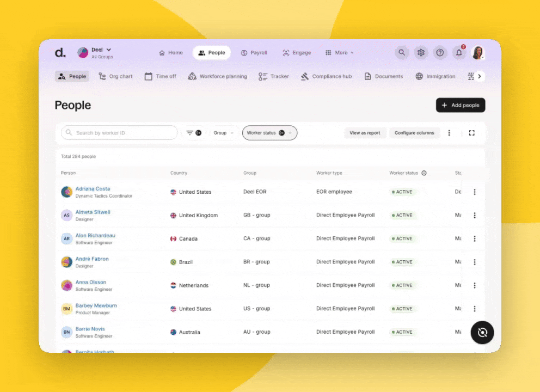540x392 pixels.
Task: Click the Deel logo icon
Action: click(x=60, y=53)
